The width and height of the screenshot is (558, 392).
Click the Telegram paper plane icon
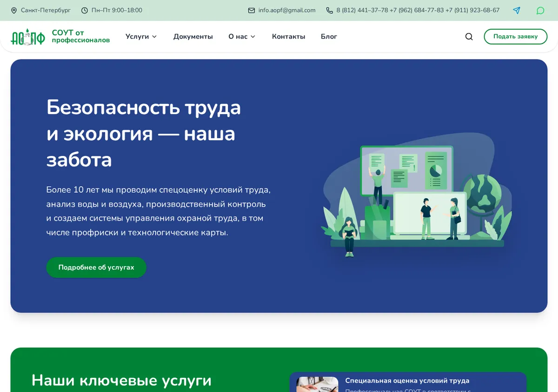coord(517,10)
